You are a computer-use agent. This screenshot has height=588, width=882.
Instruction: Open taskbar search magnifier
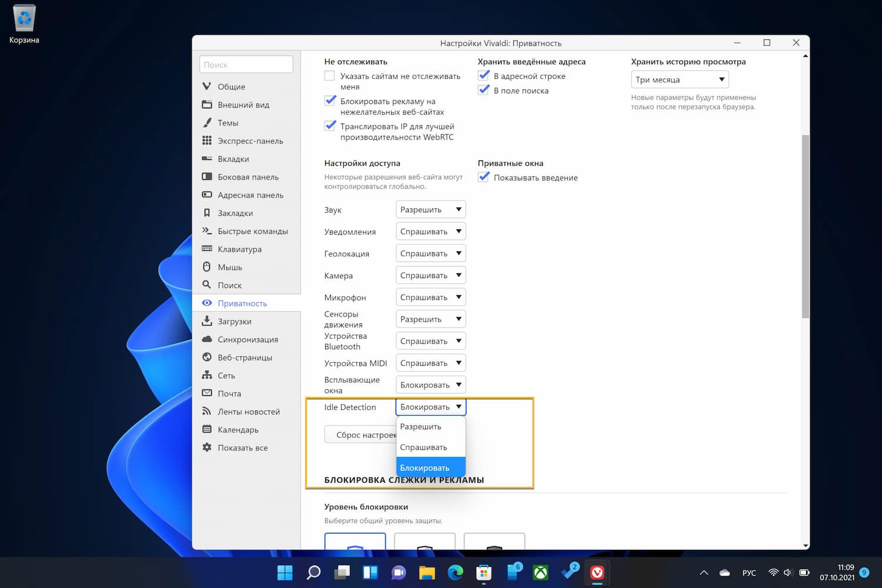coord(313,572)
